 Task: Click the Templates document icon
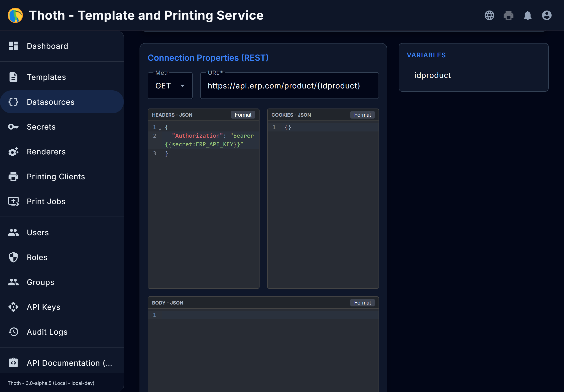click(13, 77)
